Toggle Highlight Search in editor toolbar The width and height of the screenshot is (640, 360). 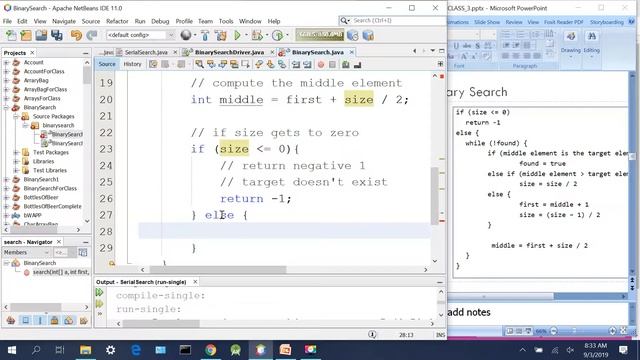pyautogui.click(x=234, y=64)
